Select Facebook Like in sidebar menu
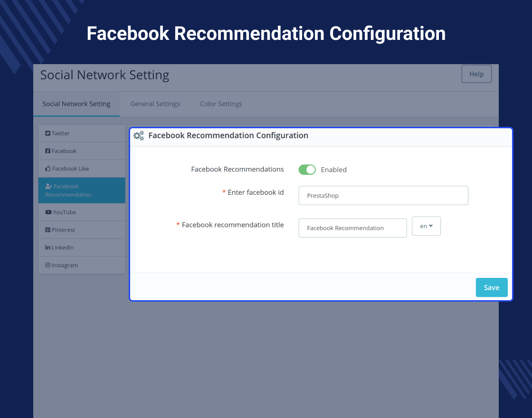Image resolution: width=532 pixels, height=418 pixels. pyautogui.click(x=82, y=169)
